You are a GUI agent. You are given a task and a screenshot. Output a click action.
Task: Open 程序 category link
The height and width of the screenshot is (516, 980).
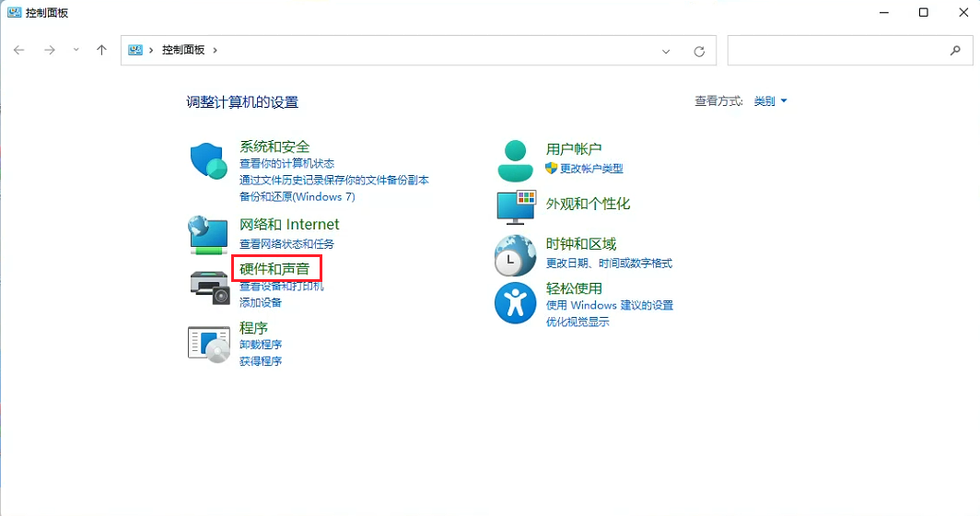pos(254,328)
